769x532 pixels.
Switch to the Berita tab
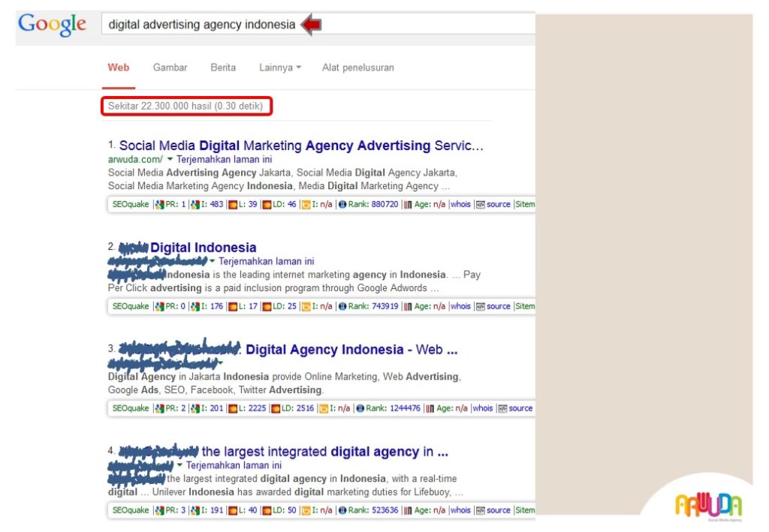(223, 68)
